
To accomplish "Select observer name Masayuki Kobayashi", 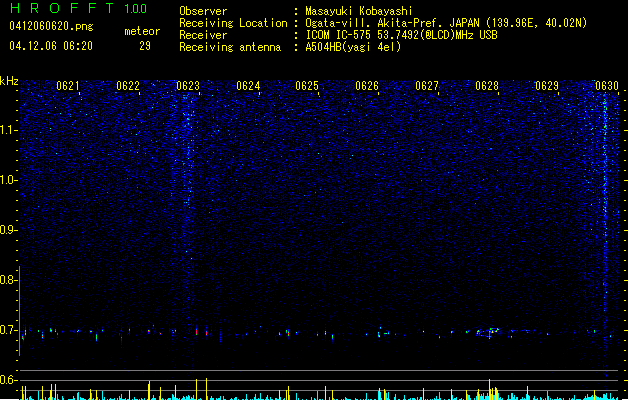I will pos(359,11).
